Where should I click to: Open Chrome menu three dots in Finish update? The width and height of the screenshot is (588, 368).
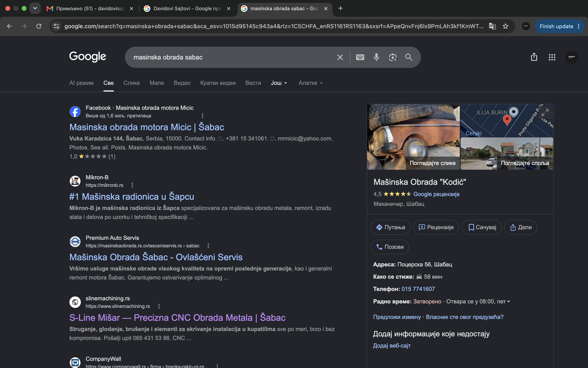coord(579,26)
